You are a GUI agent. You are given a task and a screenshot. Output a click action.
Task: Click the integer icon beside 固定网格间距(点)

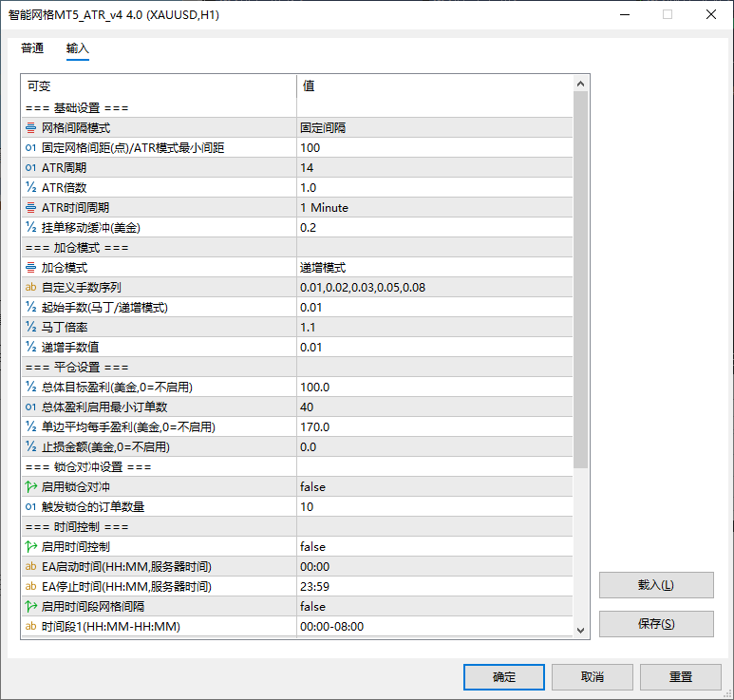coord(31,148)
